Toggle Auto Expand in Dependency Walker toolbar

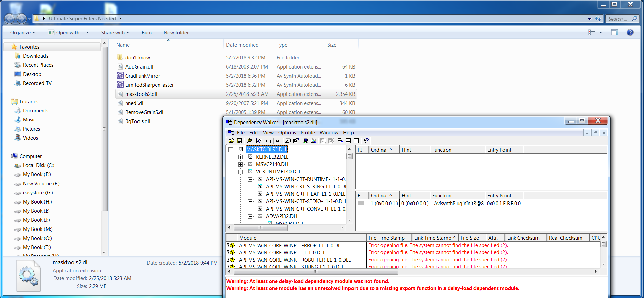pos(259,141)
